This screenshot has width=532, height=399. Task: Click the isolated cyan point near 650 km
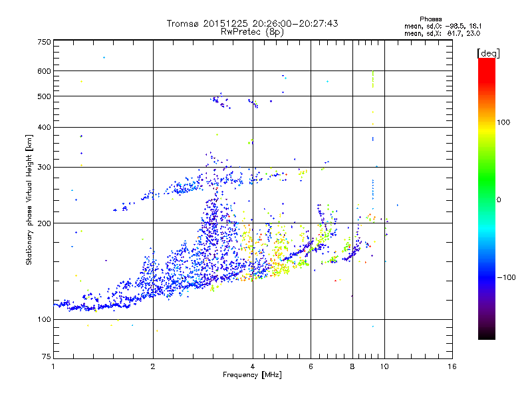pos(104,58)
